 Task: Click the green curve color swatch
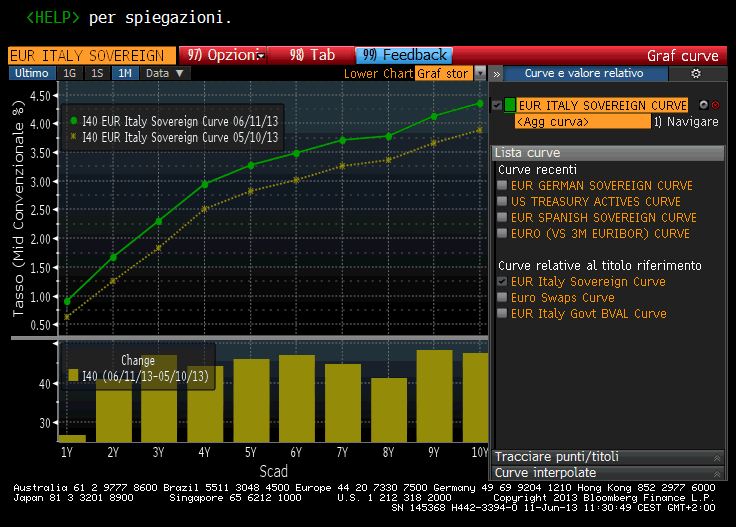pos(510,105)
